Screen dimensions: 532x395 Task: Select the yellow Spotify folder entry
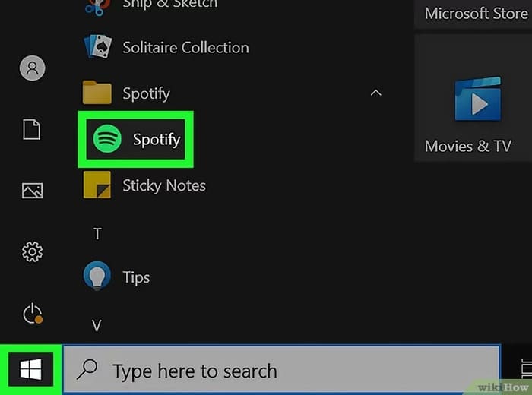coord(144,93)
